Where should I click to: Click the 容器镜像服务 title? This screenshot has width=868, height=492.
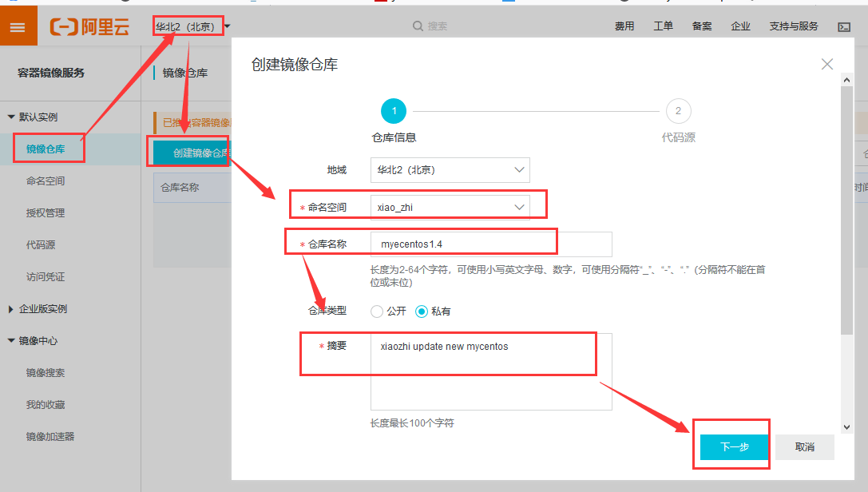(51, 73)
